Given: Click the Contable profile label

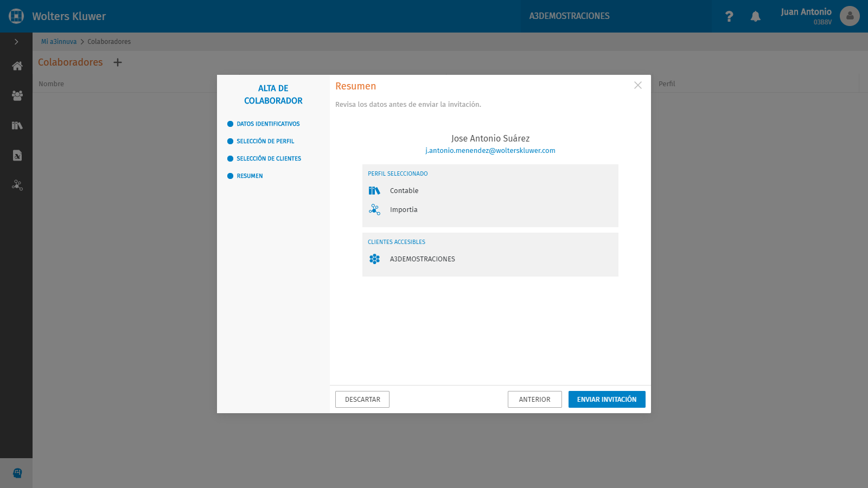Looking at the screenshot, I should 404,191.
